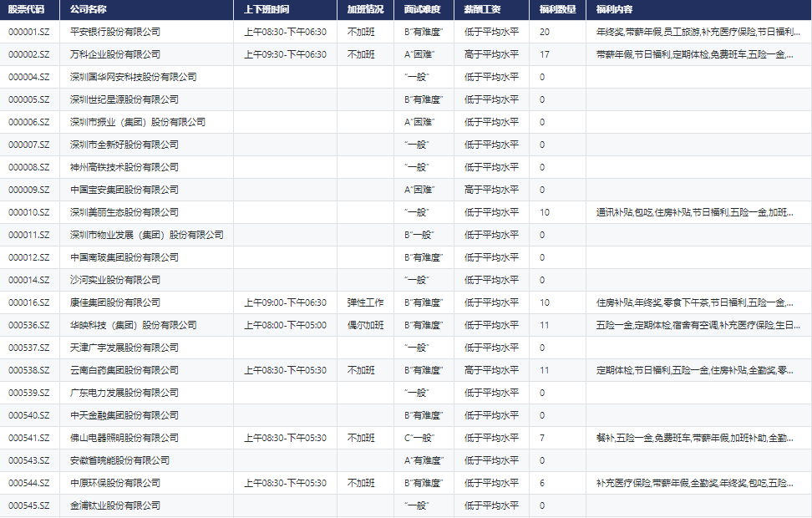812x518 pixels.
Task: Select stock code 000002.SZ
Action: coord(29,54)
